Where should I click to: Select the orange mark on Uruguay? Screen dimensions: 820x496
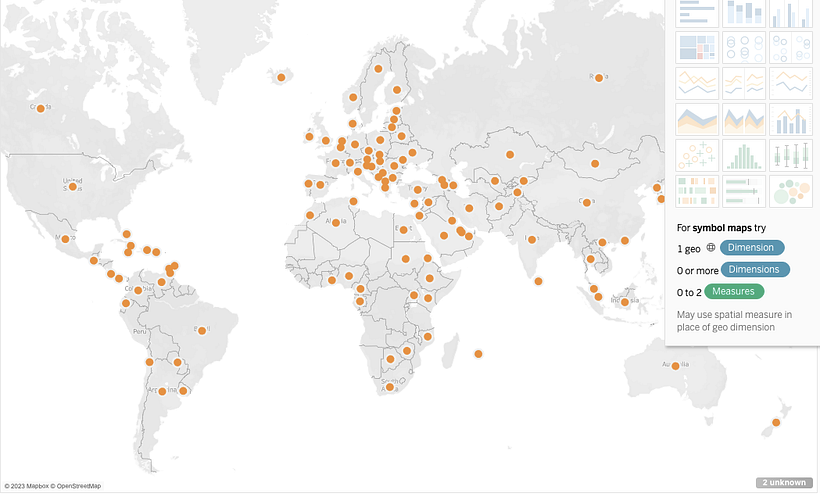pos(183,391)
